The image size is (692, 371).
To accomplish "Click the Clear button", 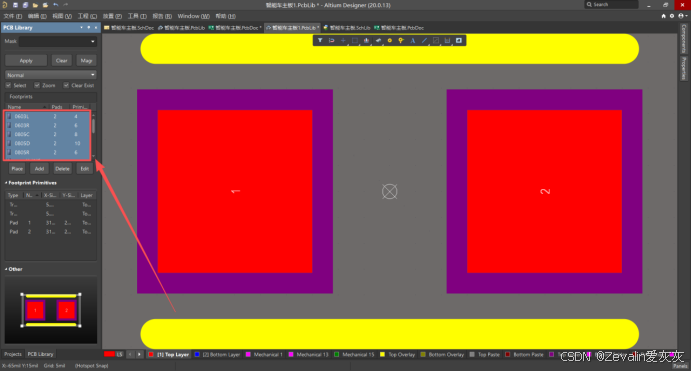I will [62, 60].
